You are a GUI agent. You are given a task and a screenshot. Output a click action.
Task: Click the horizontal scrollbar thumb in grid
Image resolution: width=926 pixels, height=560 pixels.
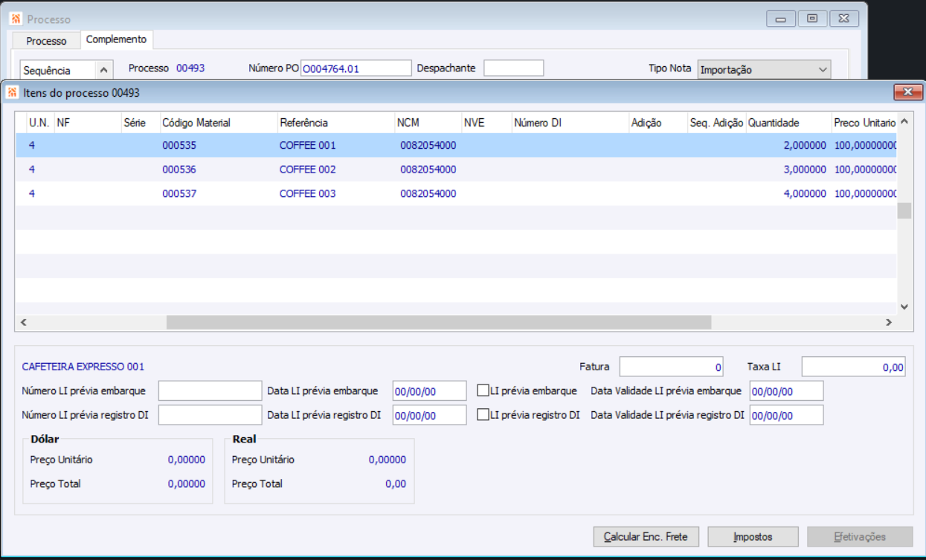coord(438,322)
